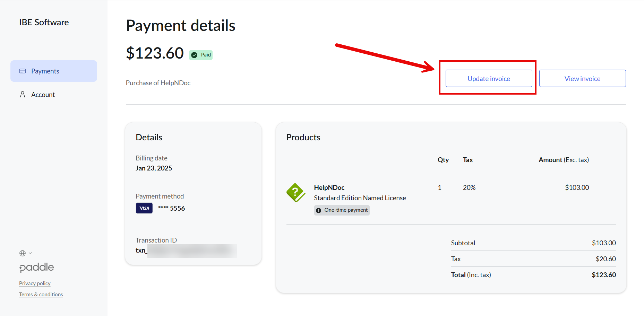The width and height of the screenshot is (644, 316).
Task: Click the VISA card logo
Action: [x=144, y=208]
